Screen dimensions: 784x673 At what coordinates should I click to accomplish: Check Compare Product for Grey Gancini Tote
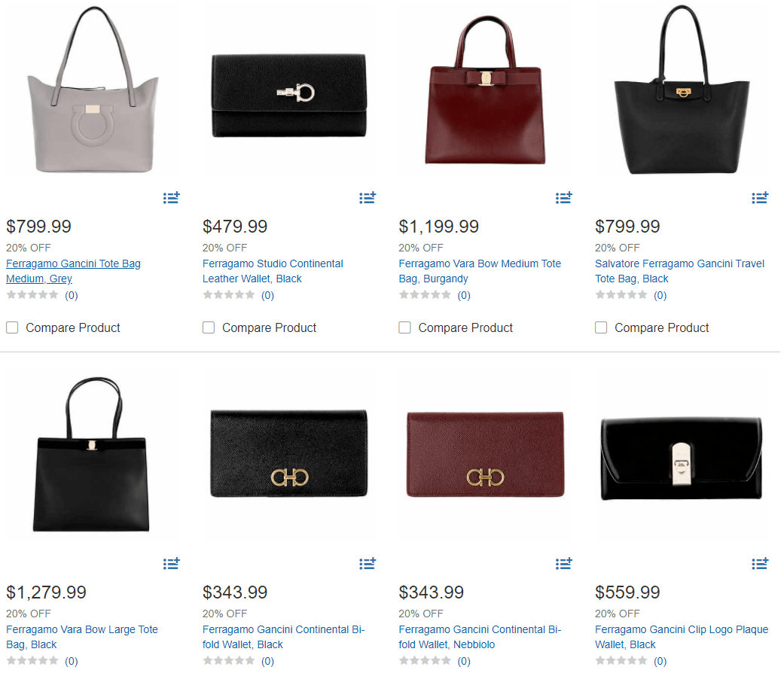tap(12, 327)
